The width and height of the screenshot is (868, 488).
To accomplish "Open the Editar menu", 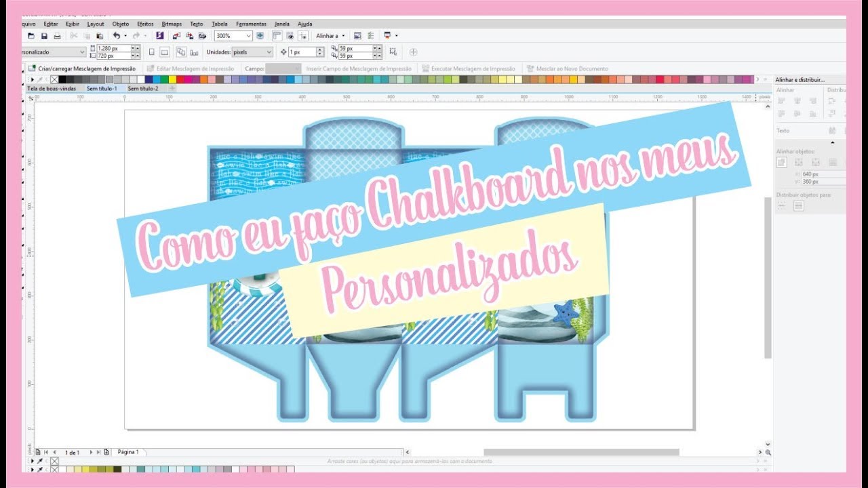I will (x=51, y=24).
